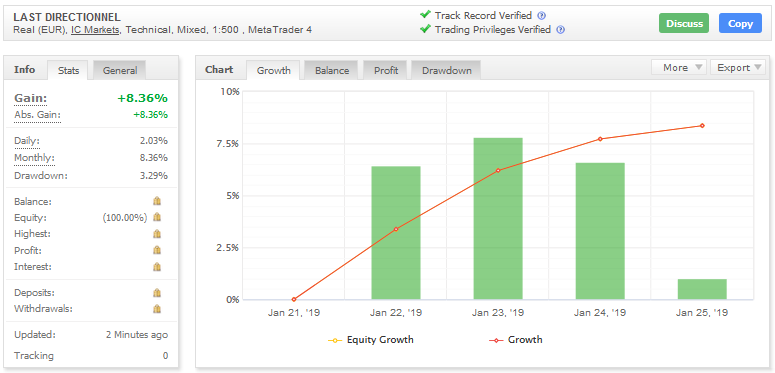Click the Abs. Gain label
The width and height of the screenshot is (775, 373).
[38, 115]
